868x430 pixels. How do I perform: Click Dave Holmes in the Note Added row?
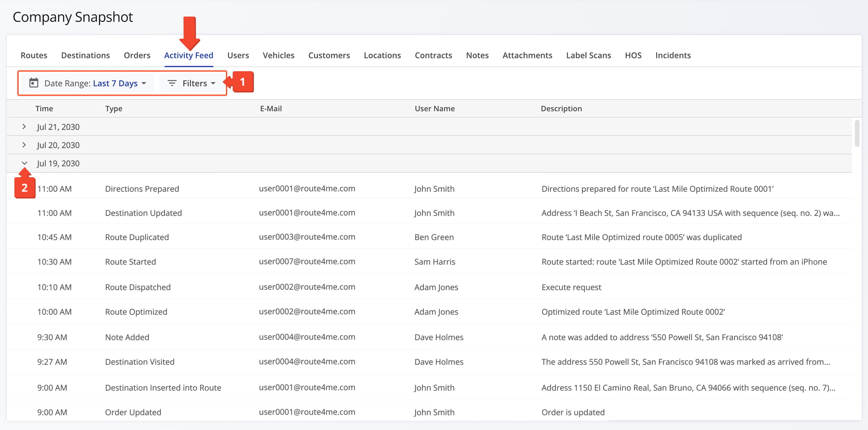click(x=439, y=337)
